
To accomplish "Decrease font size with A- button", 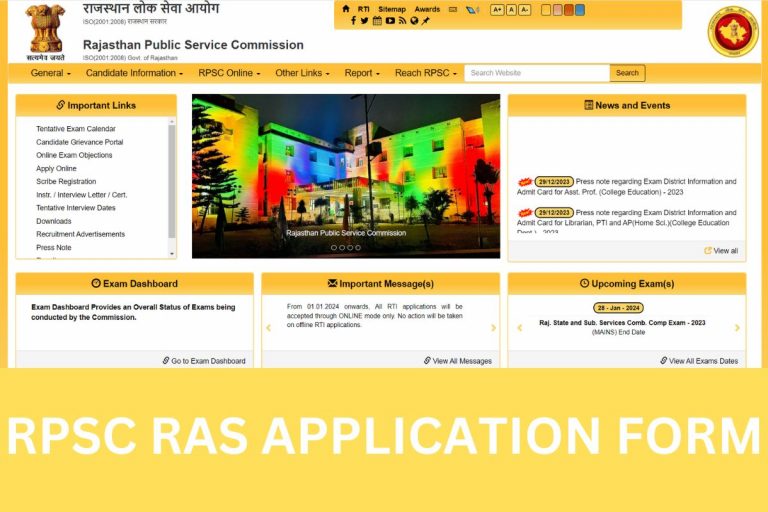I will [x=525, y=10].
